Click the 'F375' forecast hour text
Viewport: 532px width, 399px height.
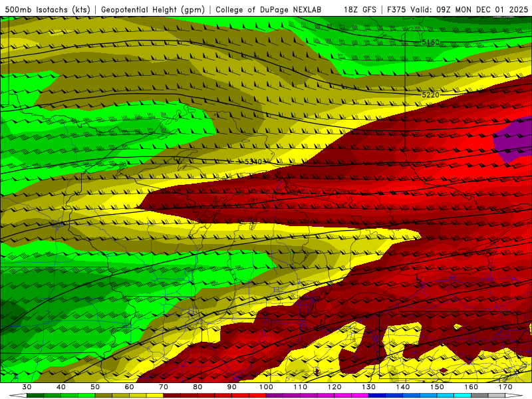(397, 9)
